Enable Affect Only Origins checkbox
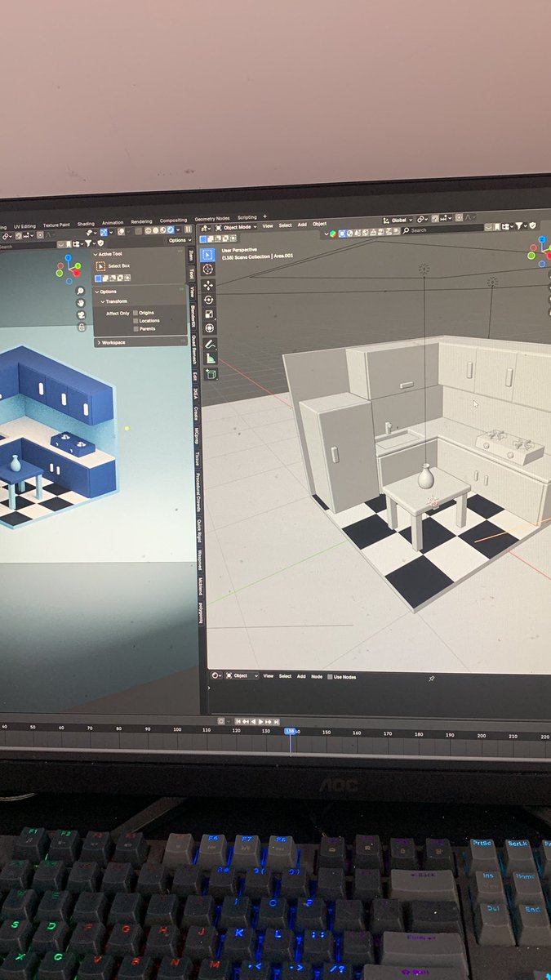The height and width of the screenshot is (980, 551). [x=136, y=313]
